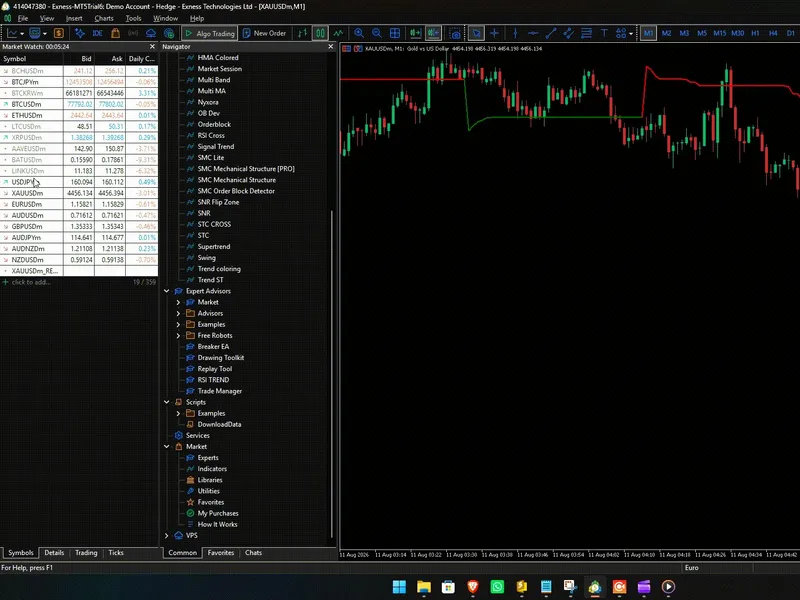Open File Explorer from taskbar
Viewport: 800px width, 600px height.
(423, 587)
